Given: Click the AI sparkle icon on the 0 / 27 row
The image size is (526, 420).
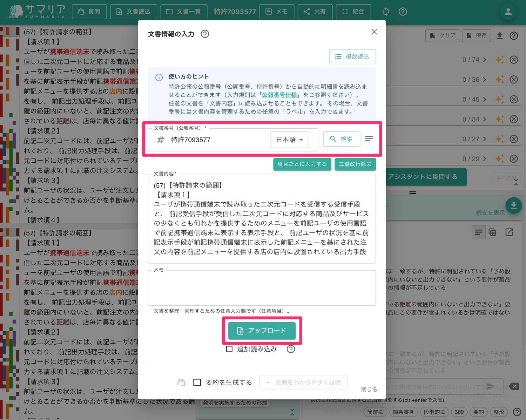Looking at the screenshot, I should click(500, 139).
